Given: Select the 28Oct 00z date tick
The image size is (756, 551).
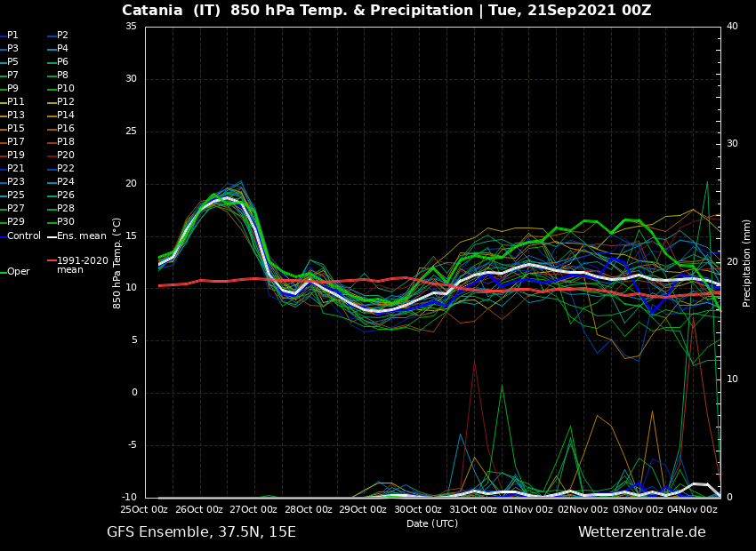Looking at the screenshot, I should pyautogui.click(x=309, y=509).
